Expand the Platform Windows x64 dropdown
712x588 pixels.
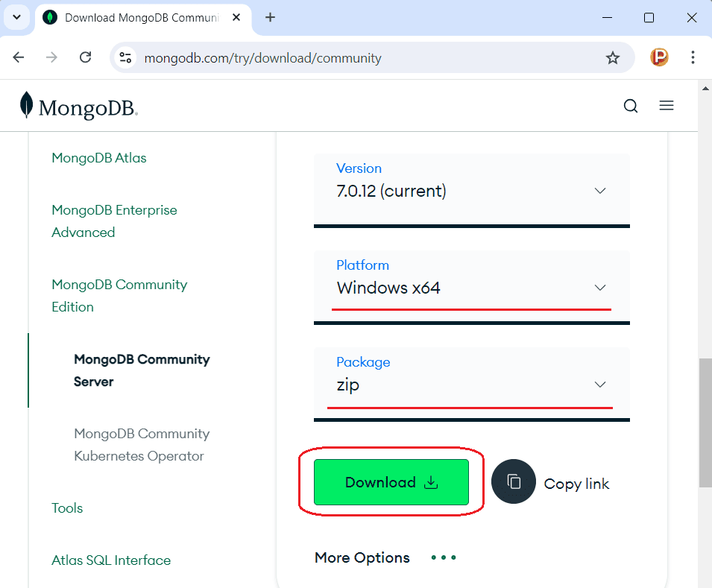[x=471, y=286]
